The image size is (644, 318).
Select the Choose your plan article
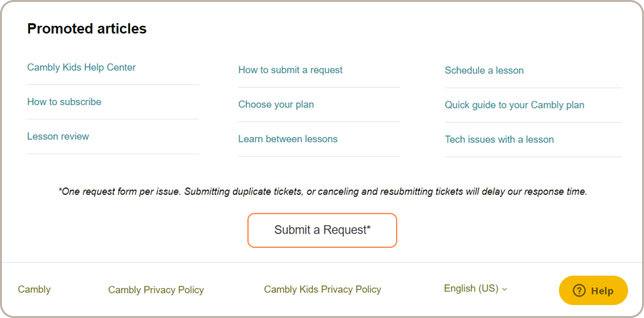point(276,104)
